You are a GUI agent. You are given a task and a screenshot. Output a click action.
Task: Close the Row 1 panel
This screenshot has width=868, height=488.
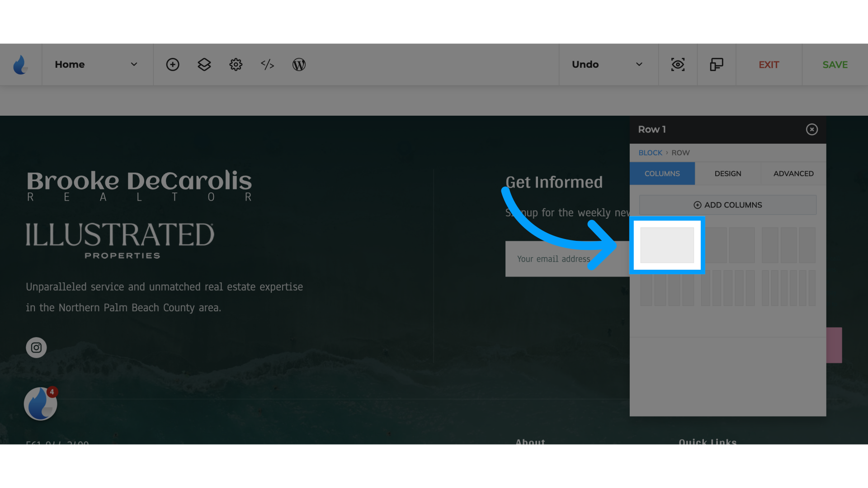point(811,130)
